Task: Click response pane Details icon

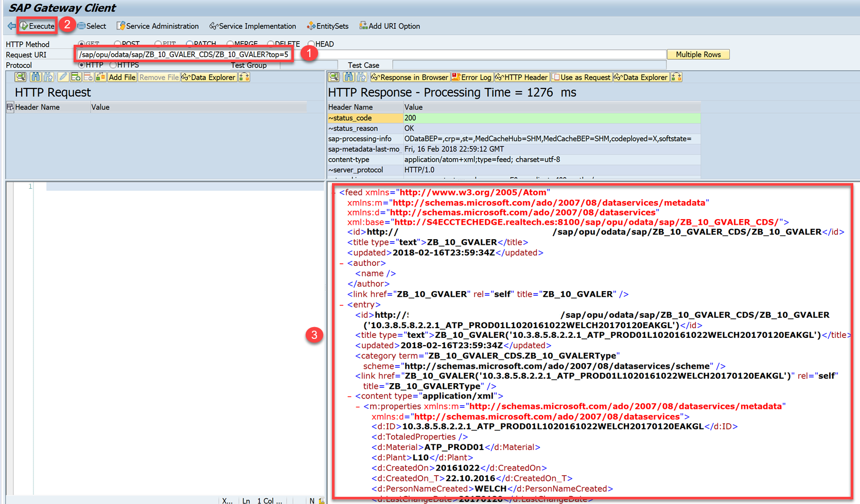Action: coord(334,77)
